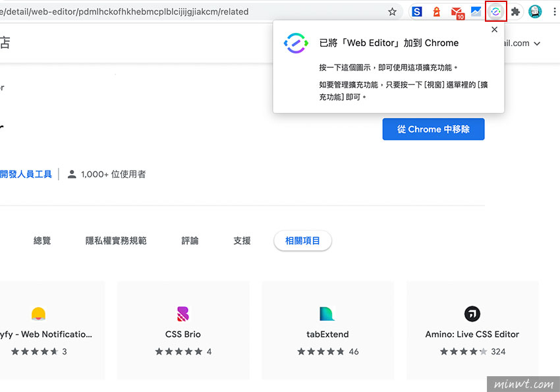This screenshot has width=560, height=392.
Task: Launch the Web Editor extension toolbar icon
Action: [495, 12]
